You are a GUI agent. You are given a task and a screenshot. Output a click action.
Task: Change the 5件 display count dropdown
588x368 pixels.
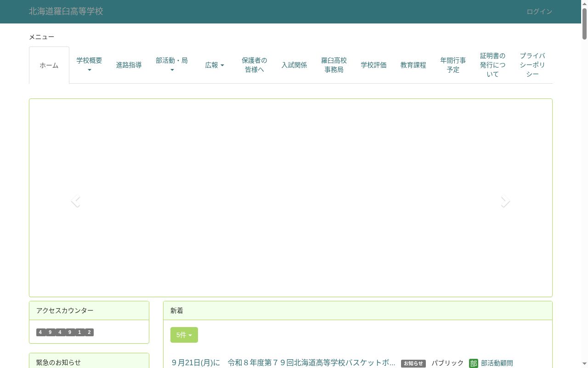click(184, 335)
